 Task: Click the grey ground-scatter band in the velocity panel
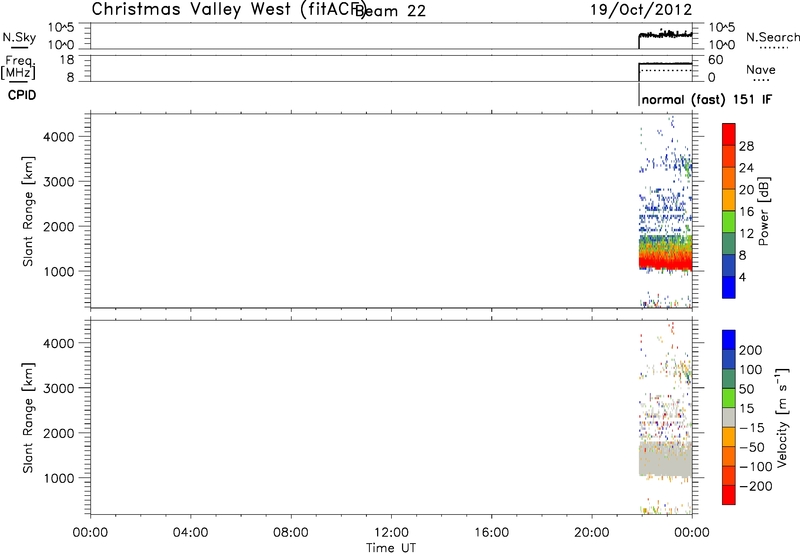coord(665,459)
